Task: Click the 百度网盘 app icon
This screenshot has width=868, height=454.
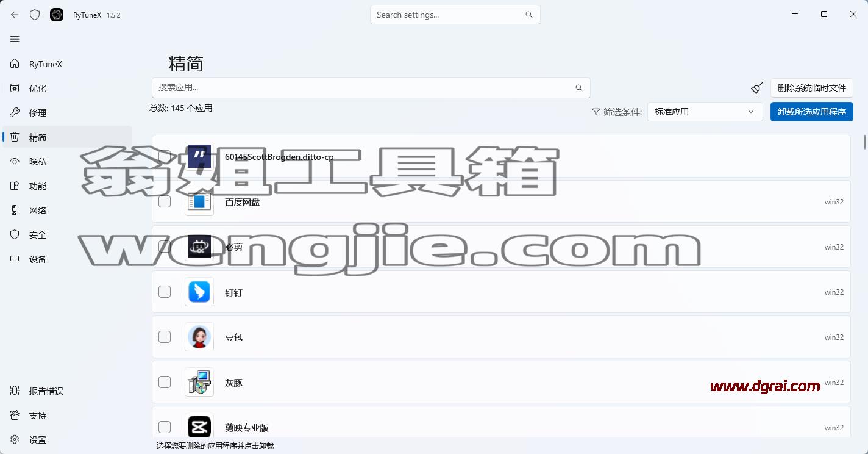Action: [x=199, y=202]
